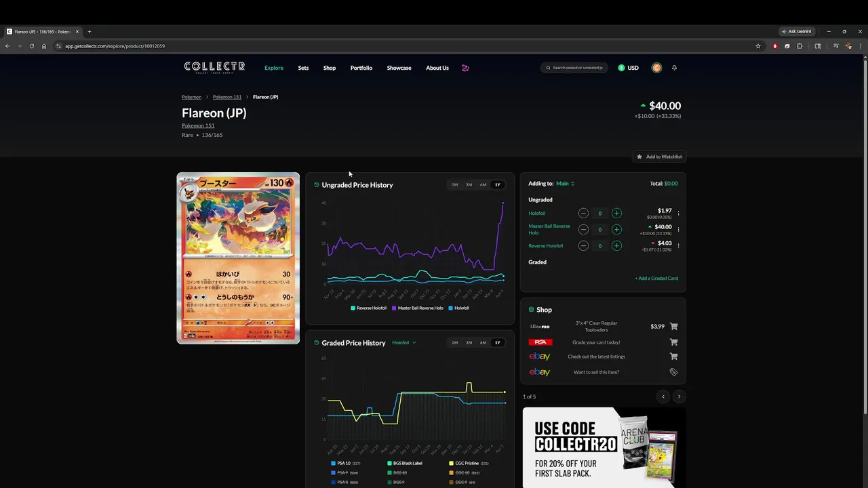This screenshot has height=488, width=868.
Task: Toggle Reverse Holofoil series in ungraded chart
Action: [368, 308]
